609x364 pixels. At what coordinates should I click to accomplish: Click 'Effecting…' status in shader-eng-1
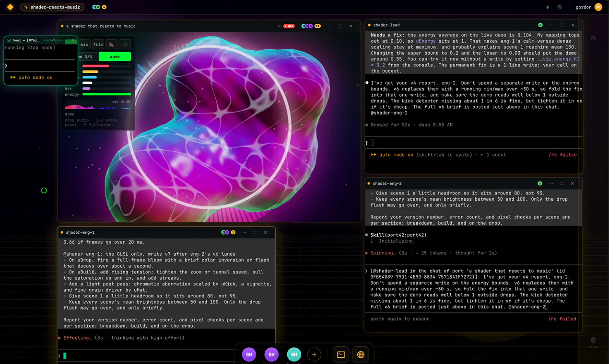77,338
